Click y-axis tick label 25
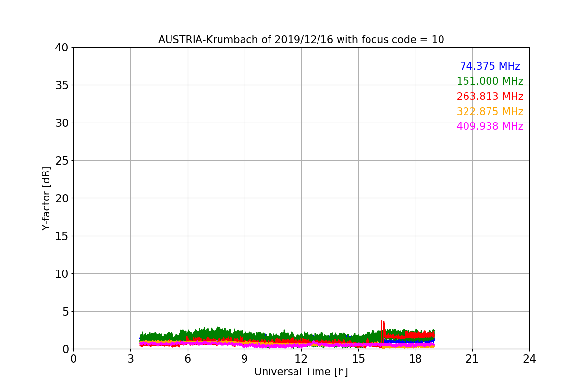Image resolution: width=588 pixels, height=392 pixels. click(x=61, y=161)
